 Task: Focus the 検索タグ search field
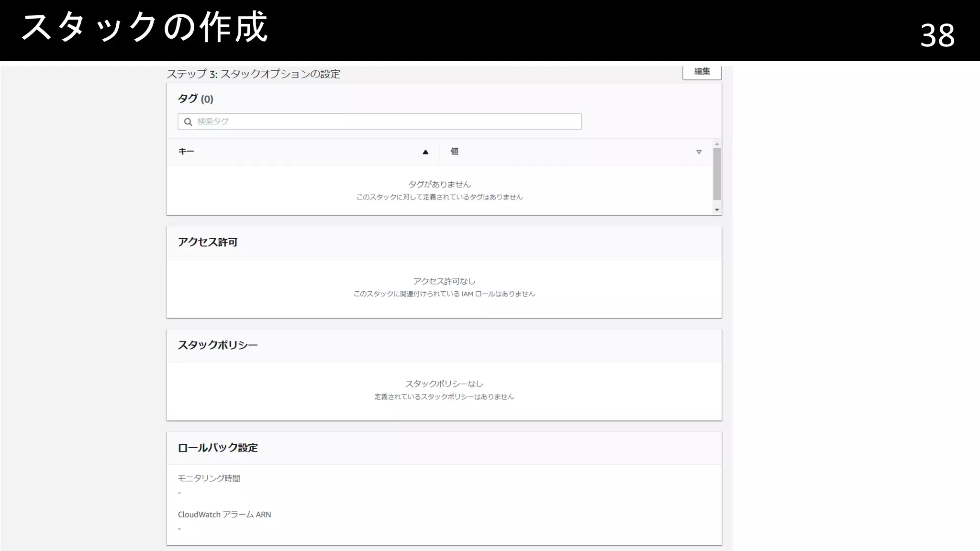point(379,121)
